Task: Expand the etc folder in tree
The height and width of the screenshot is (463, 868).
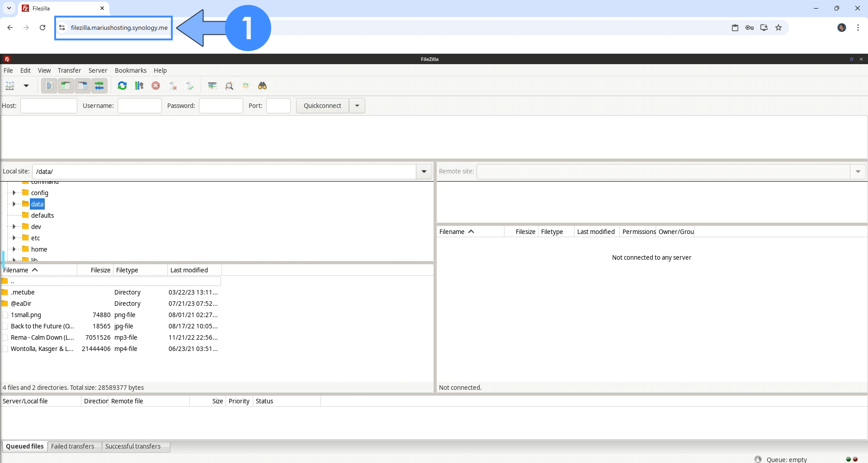Action: click(14, 238)
